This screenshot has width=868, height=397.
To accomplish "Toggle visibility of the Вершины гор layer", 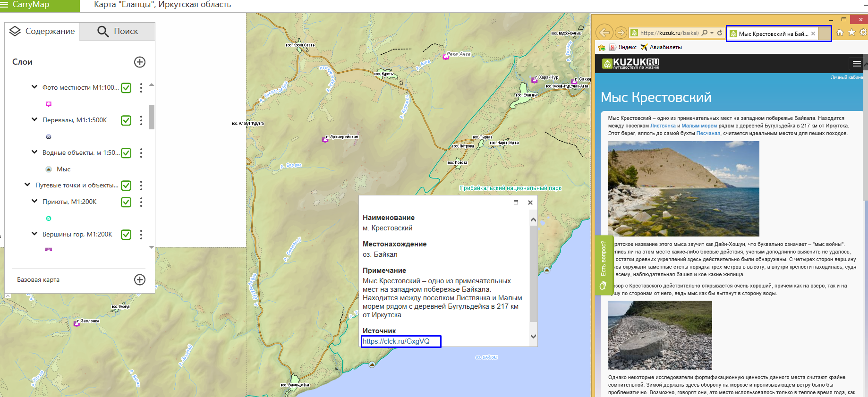I will pyautogui.click(x=126, y=235).
